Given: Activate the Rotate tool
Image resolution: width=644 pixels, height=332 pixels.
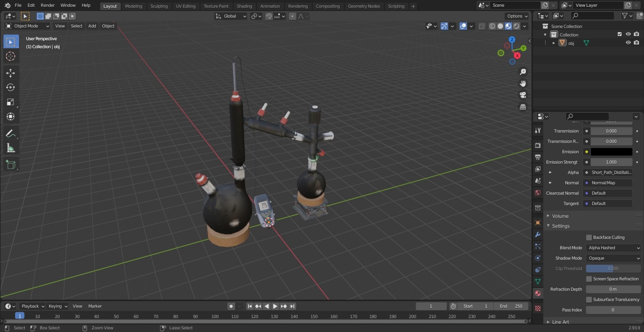Looking at the screenshot, I should (x=11, y=87).
